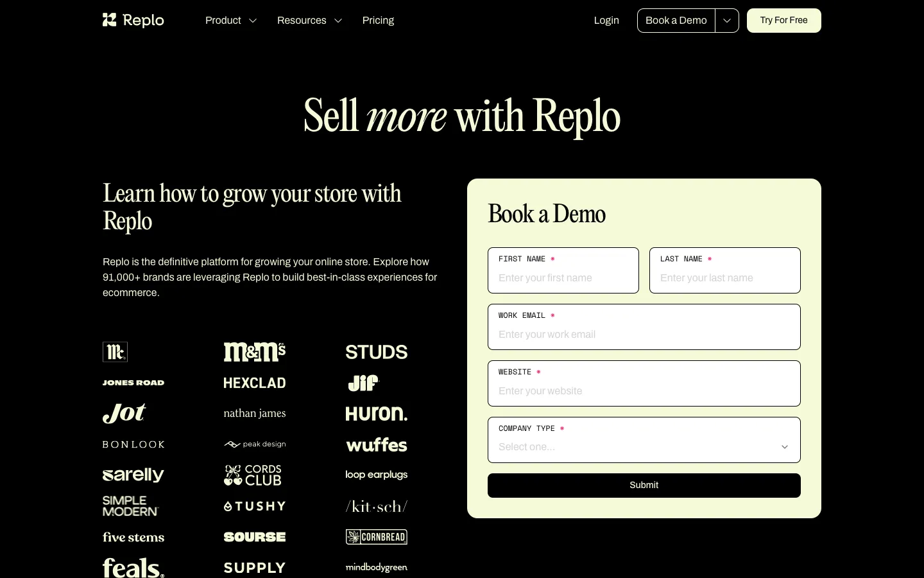This screenshot has height=578, width=924.
Task: Open the Company Type dropdown
Action: coord(644,440)
